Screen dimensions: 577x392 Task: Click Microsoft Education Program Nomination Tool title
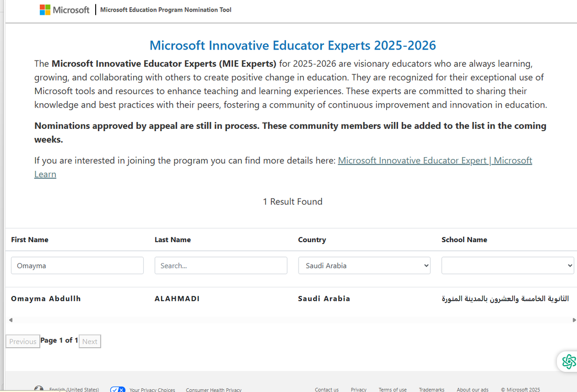[166, 10]
